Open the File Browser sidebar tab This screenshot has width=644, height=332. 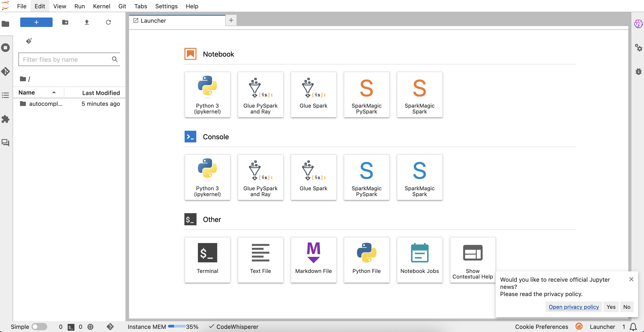(5, 24)
